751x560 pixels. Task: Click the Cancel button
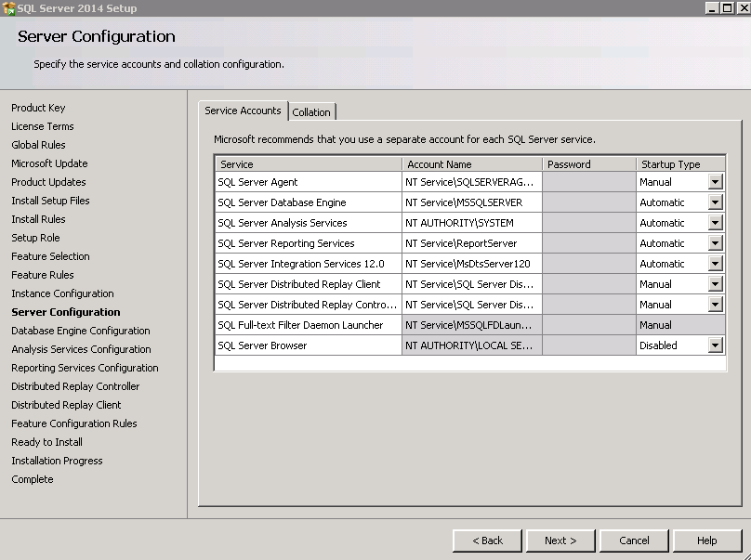click(x=634, y=540)
